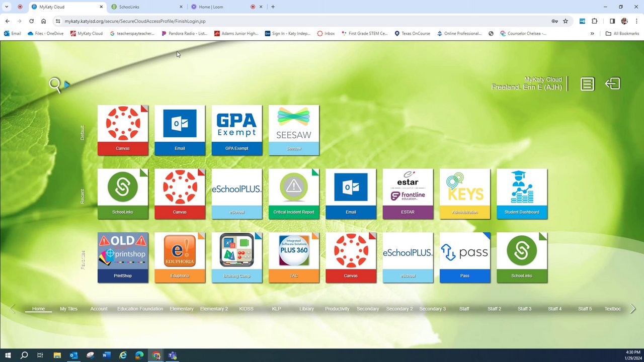
Task: Switch to Education Foundation tab
Action: point(140,309)
